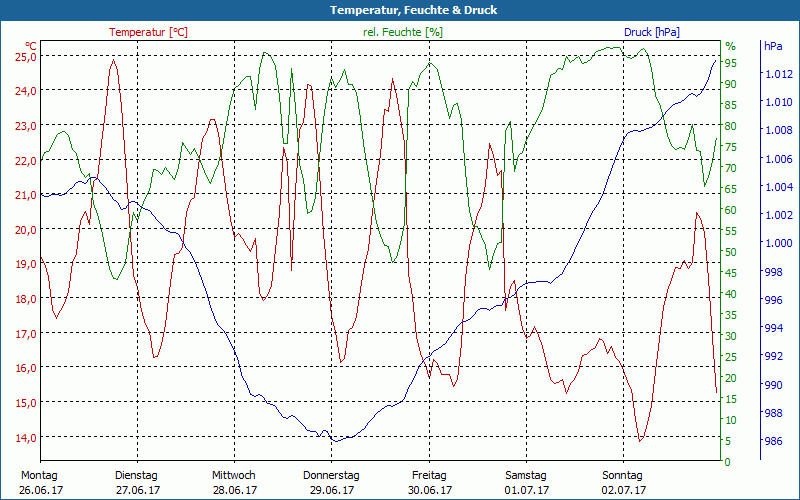Click the °C unit on the left axis
Viewport: 800px width, 500px height.
[x=31, y=46]
